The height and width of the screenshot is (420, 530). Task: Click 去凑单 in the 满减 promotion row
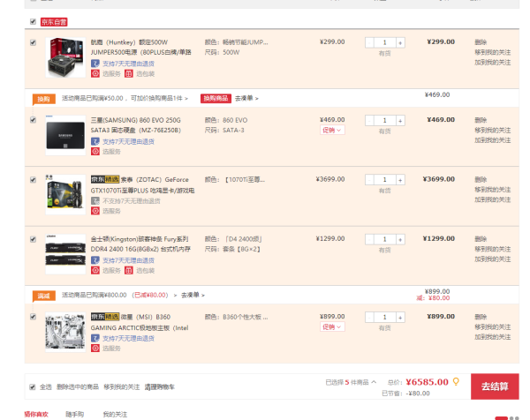point(193,295)
